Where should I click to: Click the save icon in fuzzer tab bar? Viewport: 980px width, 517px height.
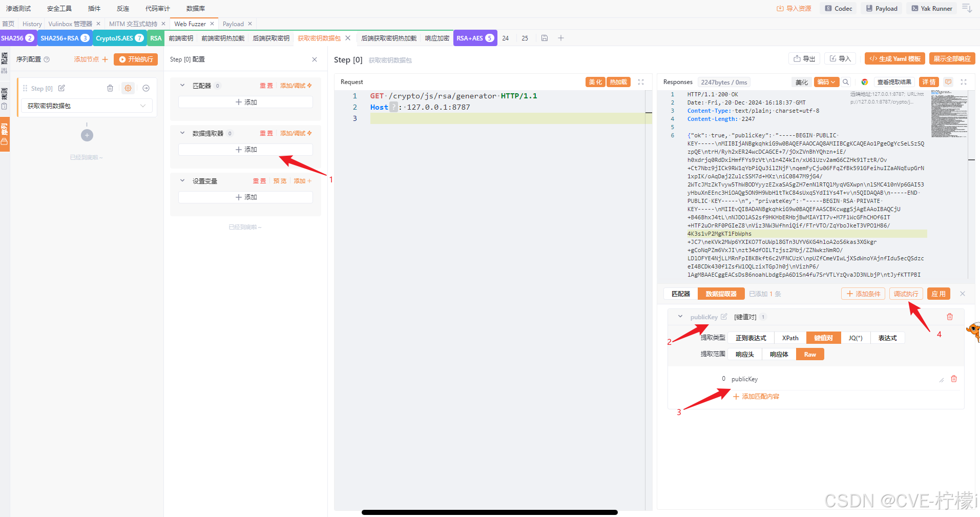point(545,38)
